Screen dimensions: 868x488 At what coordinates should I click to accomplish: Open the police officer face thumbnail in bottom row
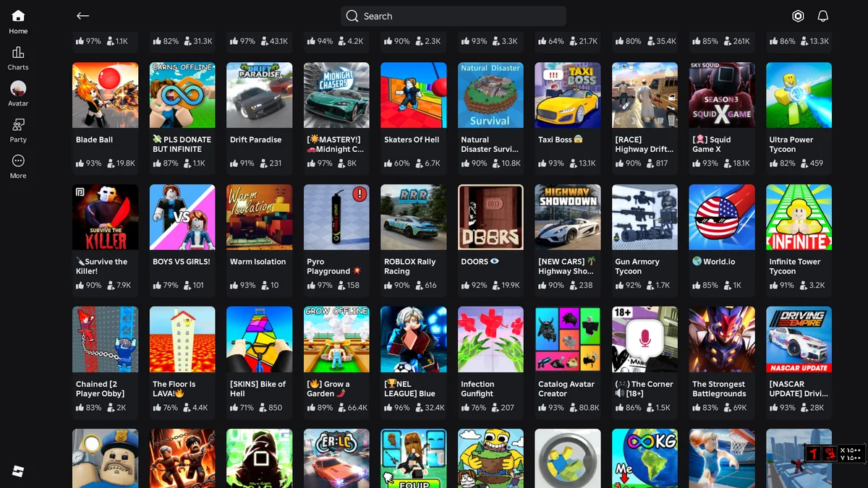pos(106,458)
